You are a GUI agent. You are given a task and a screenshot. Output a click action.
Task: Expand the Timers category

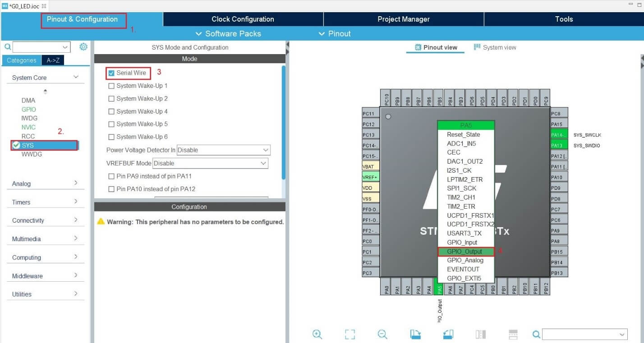(x=45, y=202)
